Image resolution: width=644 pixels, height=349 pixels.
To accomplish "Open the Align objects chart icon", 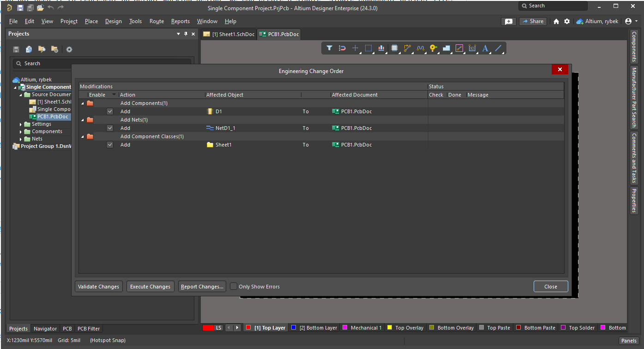I will click(x=381, y=48).
